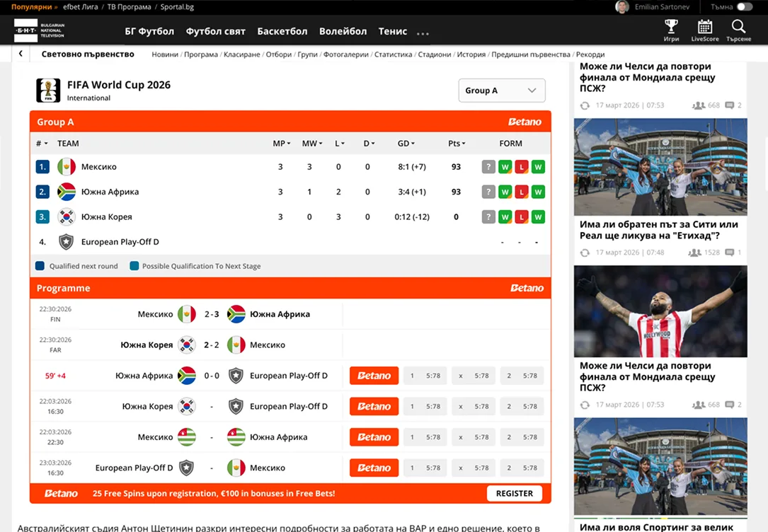
Task: Click the question mark form badge for Мексико
Action: [x=488, y=167]
